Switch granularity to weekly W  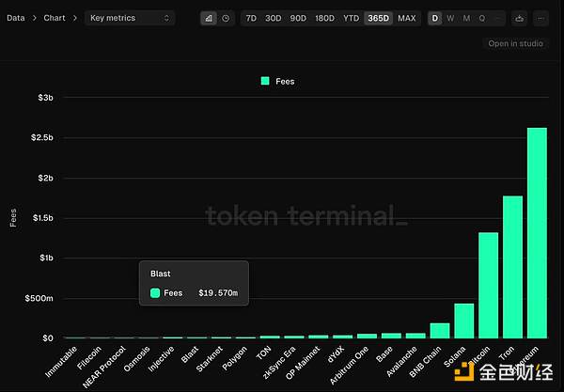click(x=450, y=18)
